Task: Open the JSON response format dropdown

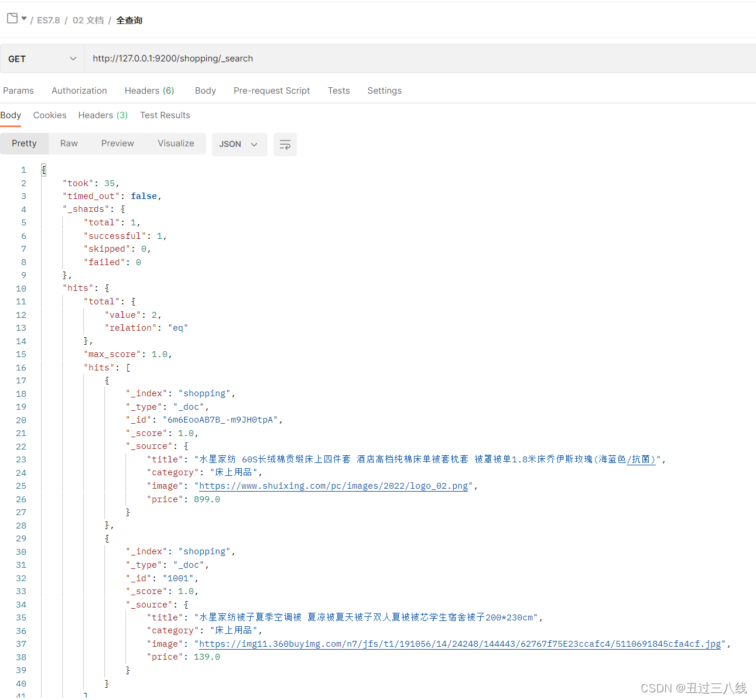Action: (240, 144)
